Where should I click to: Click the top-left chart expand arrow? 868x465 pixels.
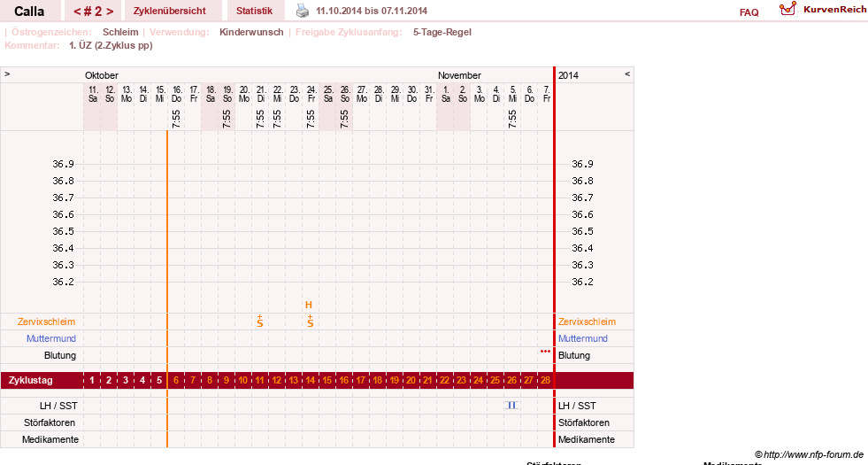point(7,74)
